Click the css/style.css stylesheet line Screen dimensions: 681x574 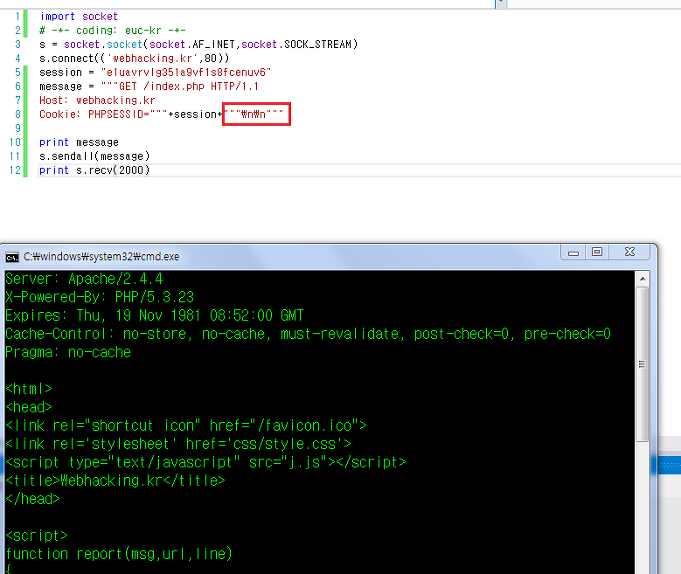coord(178,444)
